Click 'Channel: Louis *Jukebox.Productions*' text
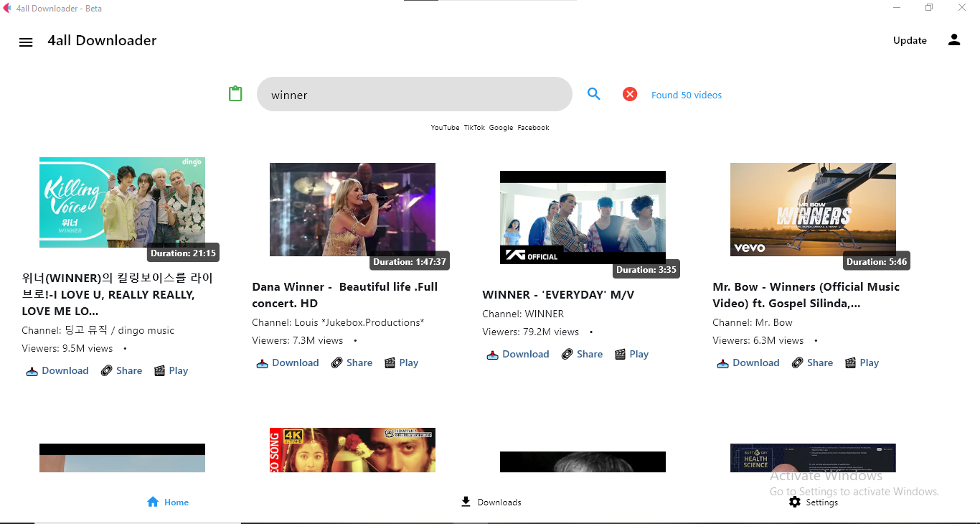 (x=338, y=323)
